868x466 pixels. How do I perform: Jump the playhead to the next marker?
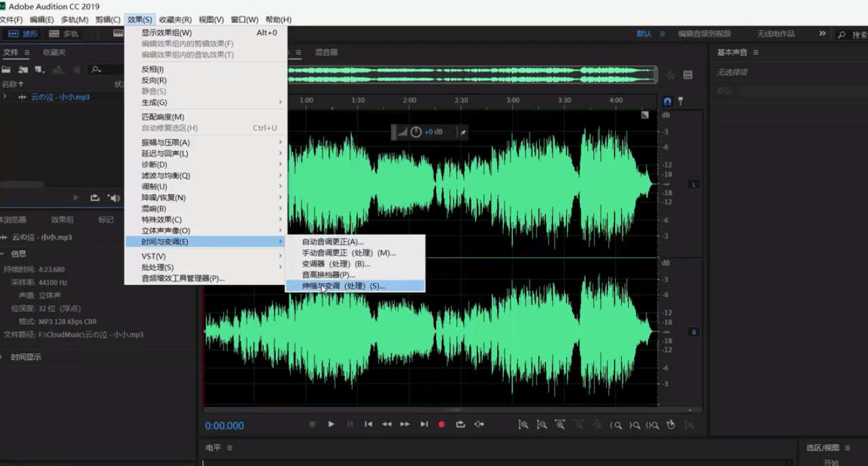tap(424, 424)
